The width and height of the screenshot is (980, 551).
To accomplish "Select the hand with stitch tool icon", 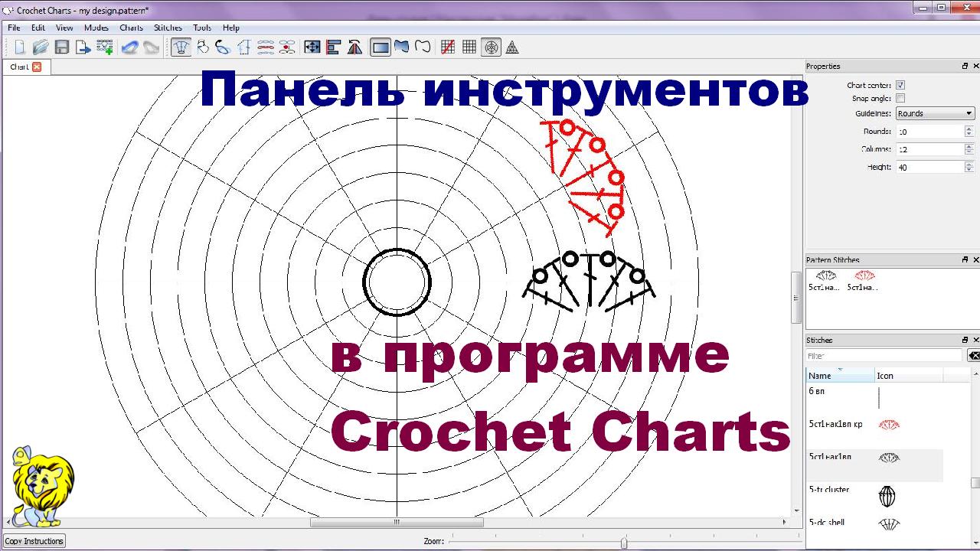I will point(203,47).
